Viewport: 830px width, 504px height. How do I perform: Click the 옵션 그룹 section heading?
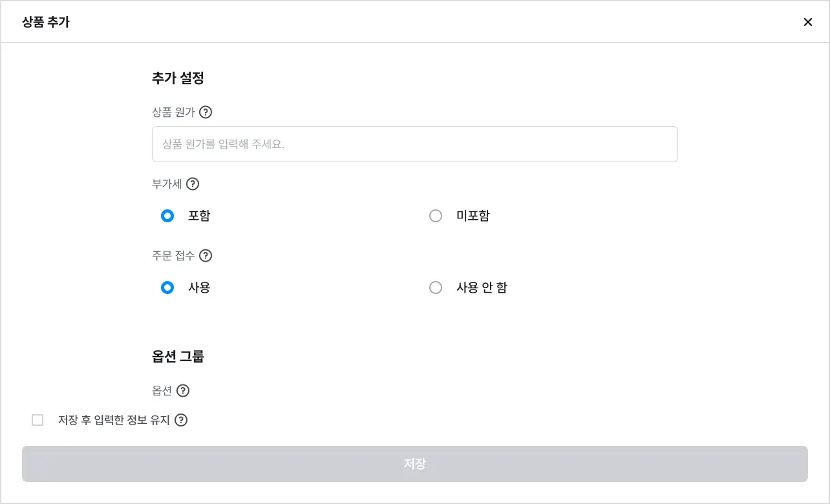tap(178, 357)
